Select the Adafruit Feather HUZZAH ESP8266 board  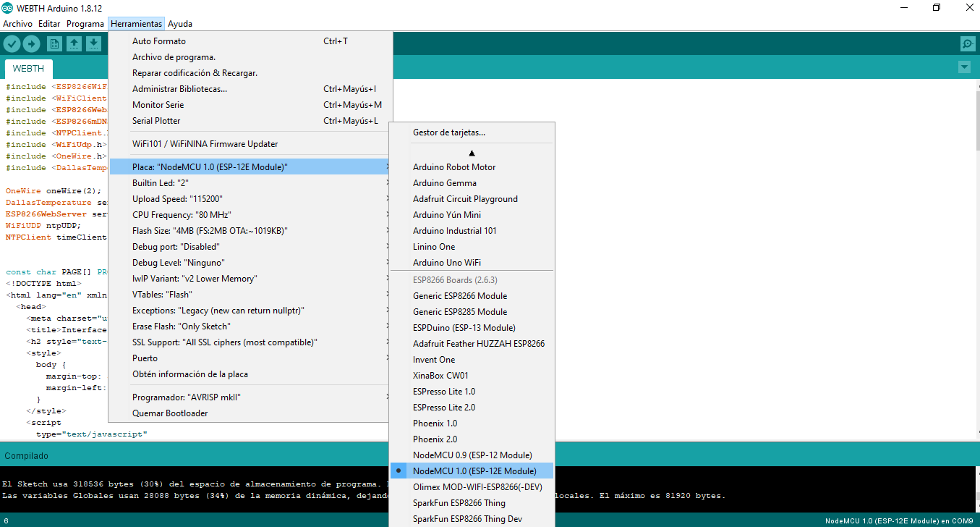click(472, 344)
